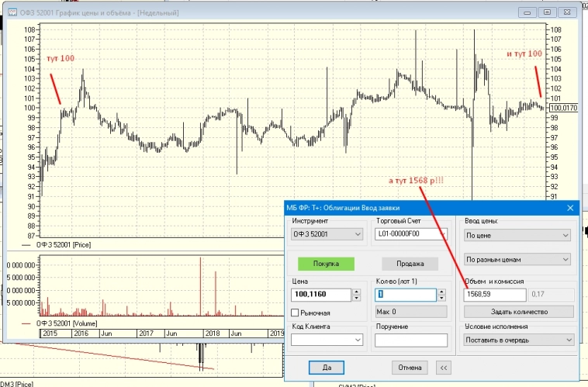Decrease the price with down arrow
This screenshot has height=387, width=588.
pyautogui.click(x=356, y=298)
